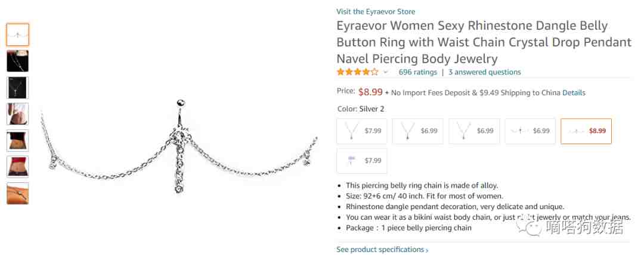Image resolution: width=644 pixels, height=255 pixels.
Task: View second thumbnail with black background
Action: coord(18,61)
